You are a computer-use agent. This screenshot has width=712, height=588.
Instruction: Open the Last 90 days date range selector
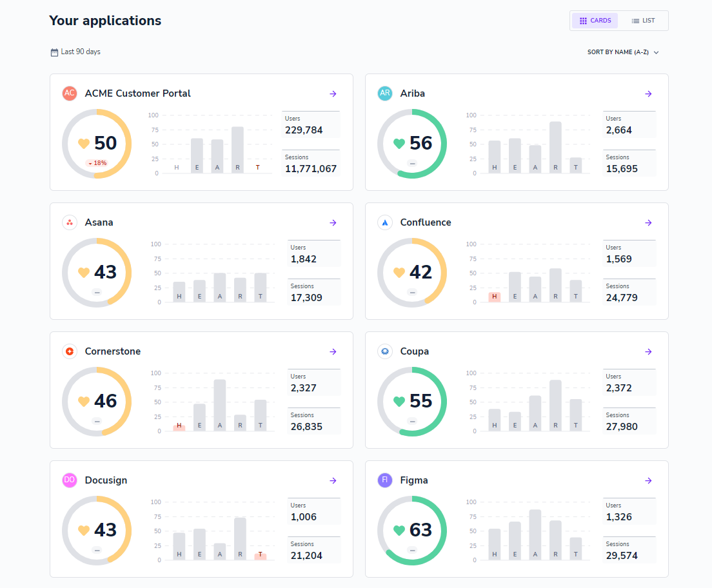[75, 52]
